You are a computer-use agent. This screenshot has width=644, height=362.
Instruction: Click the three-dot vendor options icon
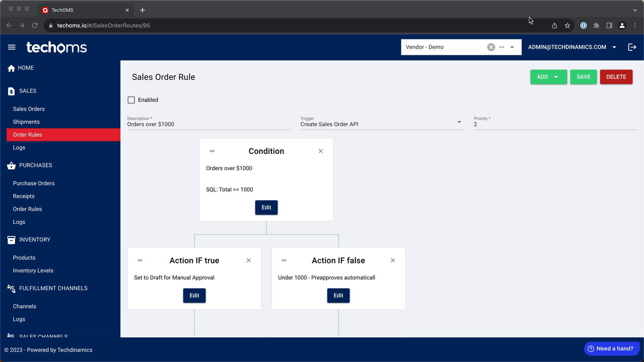click(502, 47)
